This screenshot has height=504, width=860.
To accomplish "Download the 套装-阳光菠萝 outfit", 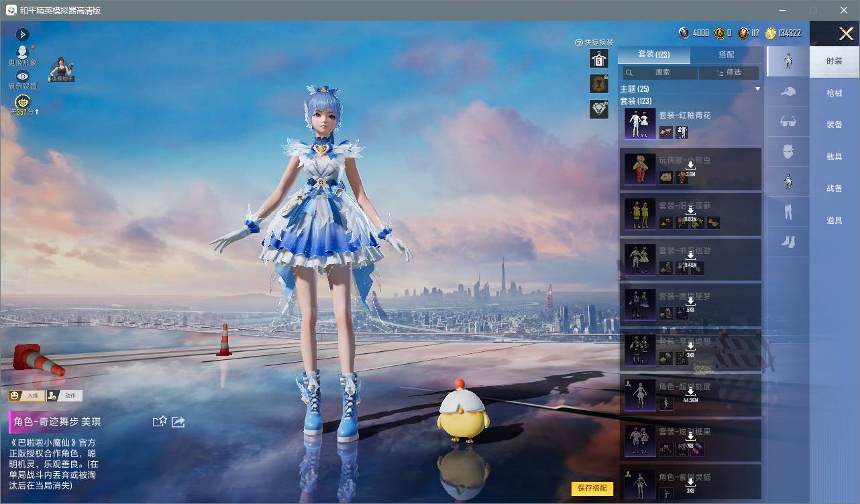I will click(690, 210).
